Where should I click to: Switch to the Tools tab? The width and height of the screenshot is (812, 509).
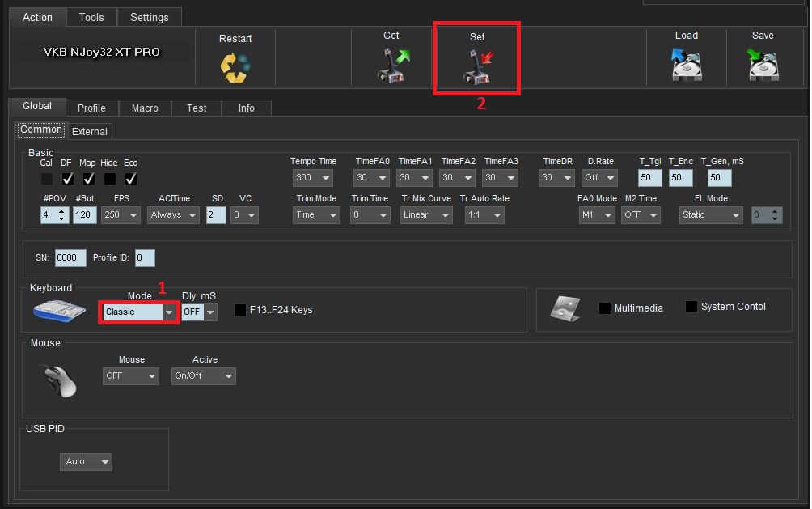pyautogui.click(x=91, y=17)
